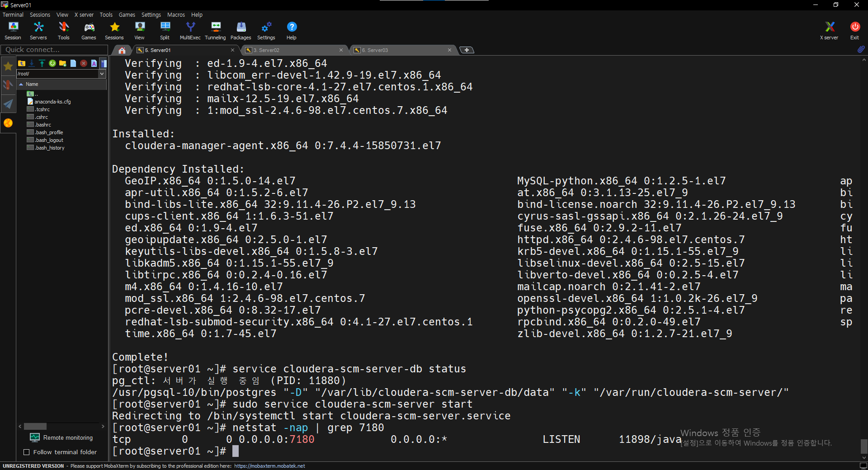
Task: Click the Remote monitoring icon button
Action: click(x=61, y=437)
